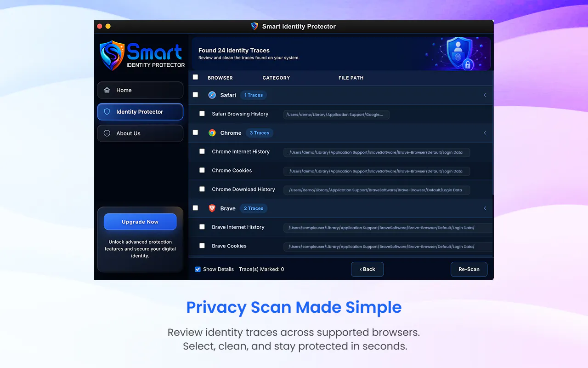Click Safari Browsing History file path field
The height and width of the screenshot is (368, 588).
[x=336, y=115]
